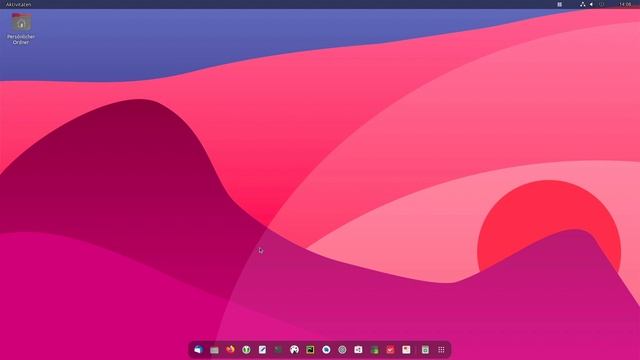Open the Aktivitäten overview

[18, 4]
